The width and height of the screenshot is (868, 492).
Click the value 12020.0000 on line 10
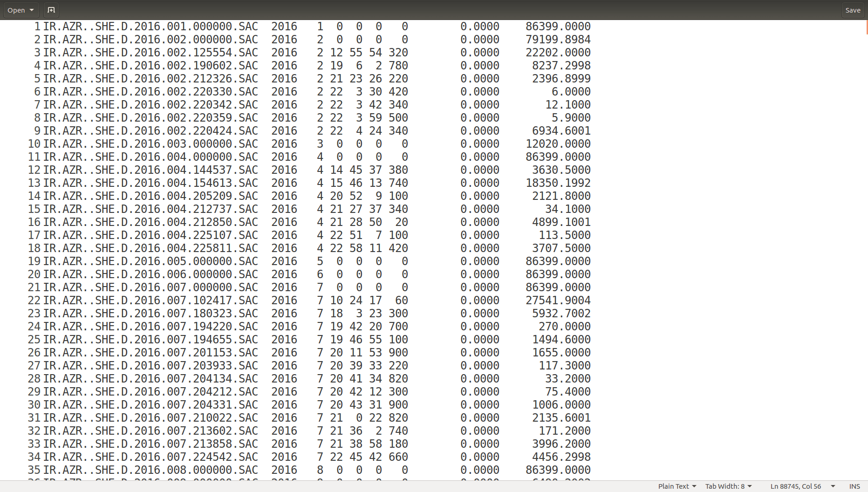coord(558,144)
